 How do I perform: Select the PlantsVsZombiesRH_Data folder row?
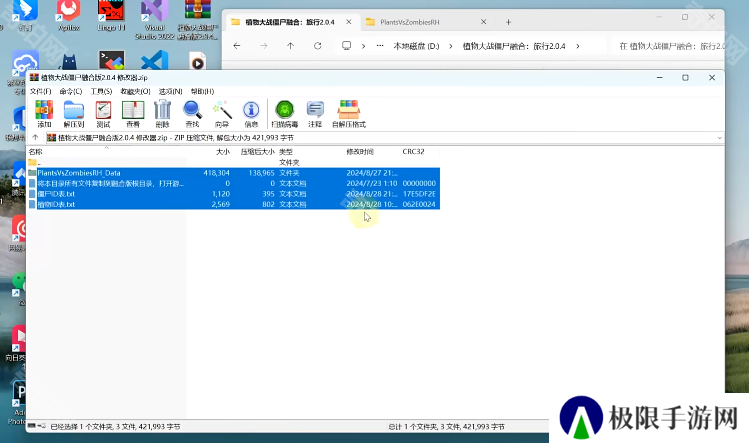coord(234,173)
